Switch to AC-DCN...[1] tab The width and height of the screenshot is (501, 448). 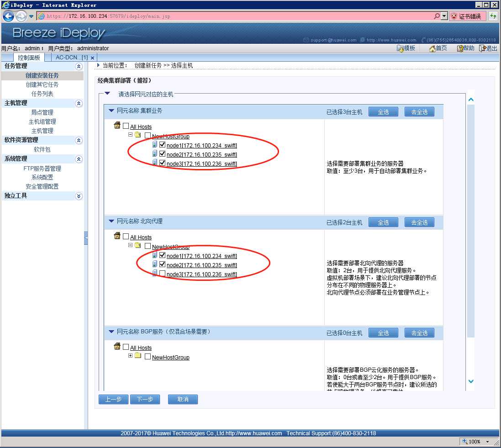(x=72, y=58)
